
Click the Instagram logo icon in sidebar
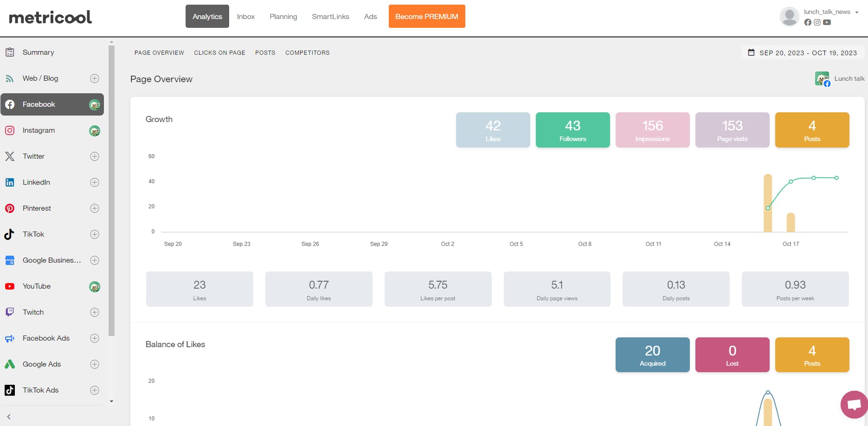pyautogui.click(x=10, y=130)
